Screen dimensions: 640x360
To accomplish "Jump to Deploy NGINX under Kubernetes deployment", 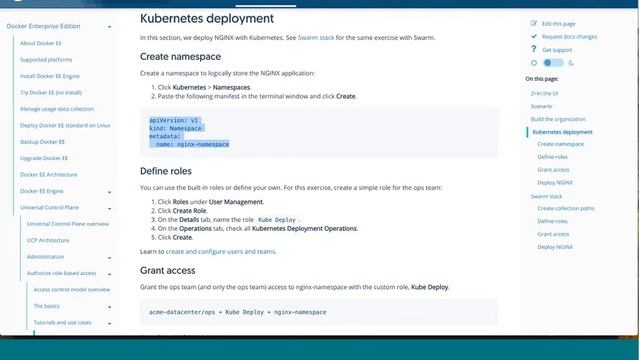I will 555,182.
